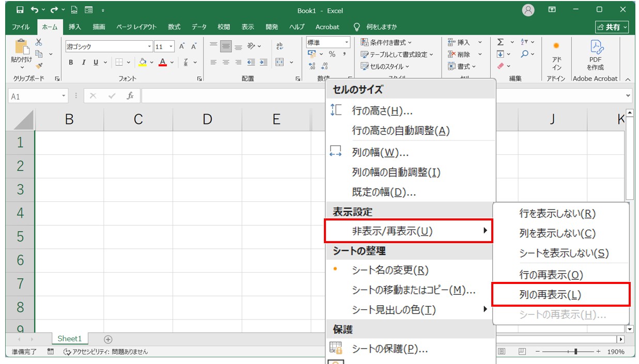Click the Fill down arrow icon
639x364 pixels.
click(500, 54)
